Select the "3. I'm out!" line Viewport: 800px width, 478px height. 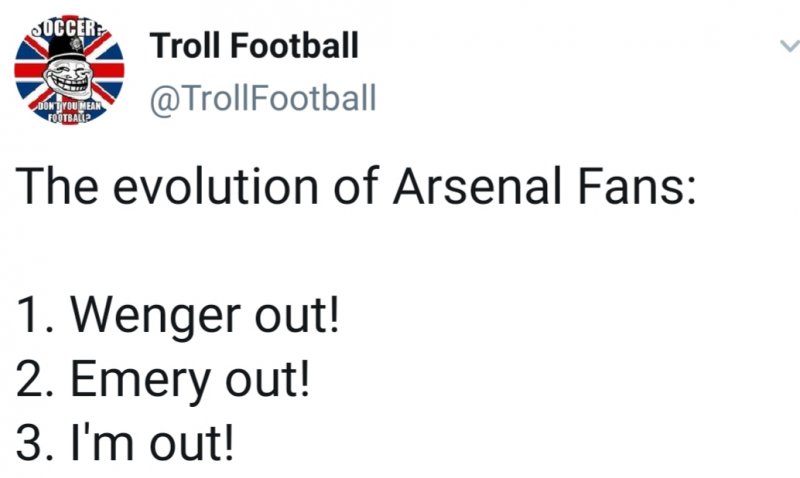pos(128,440)
